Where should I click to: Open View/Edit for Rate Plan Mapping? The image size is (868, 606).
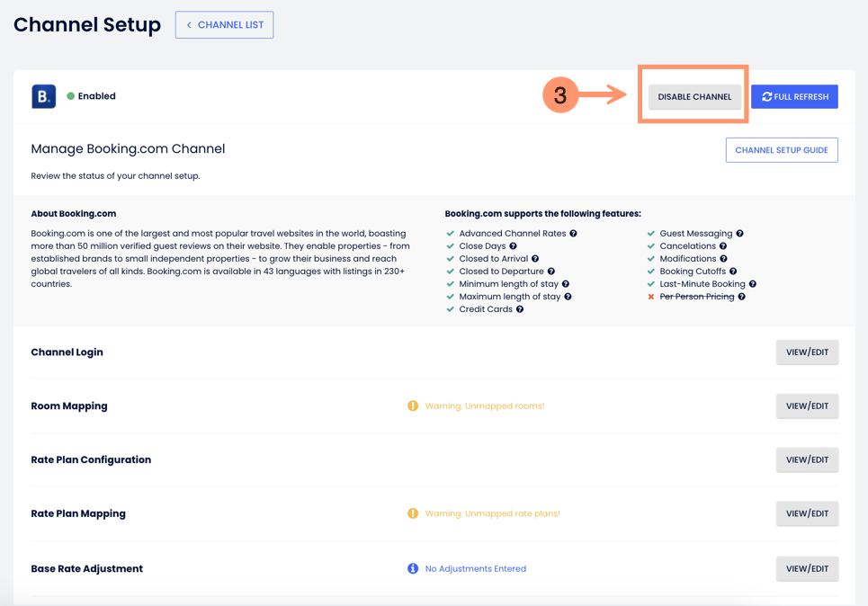pyautogui.click(x=807, y=514)
